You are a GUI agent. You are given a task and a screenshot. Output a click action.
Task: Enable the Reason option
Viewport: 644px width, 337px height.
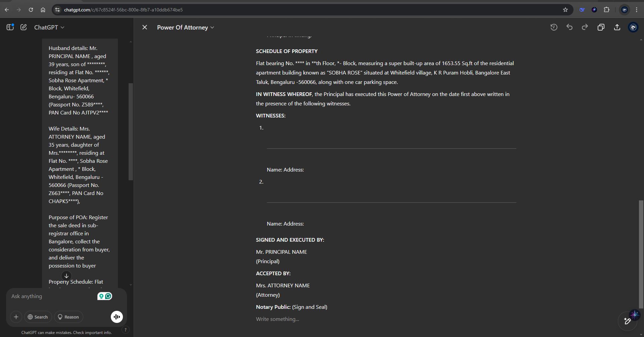68,317
